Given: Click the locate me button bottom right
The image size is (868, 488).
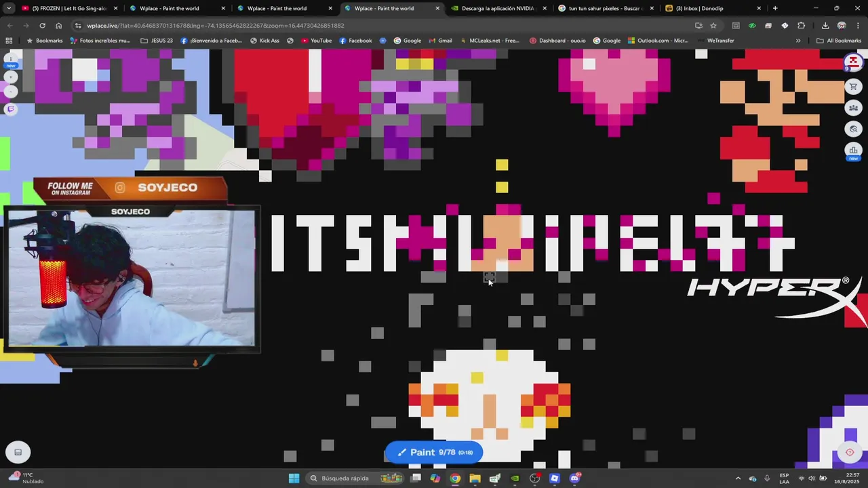Looking at the screenshot, I should [x=850, y=452].
